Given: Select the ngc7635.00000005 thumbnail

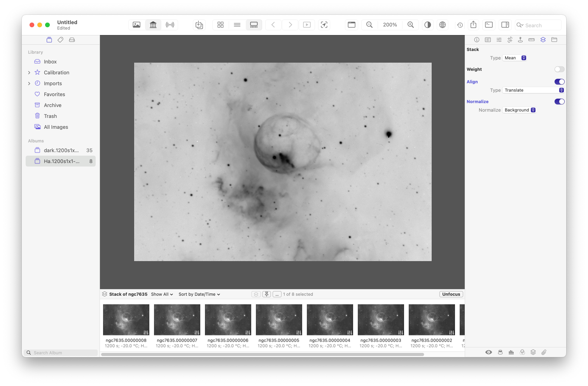Looking at the screenshot, I should click(279, 319).
